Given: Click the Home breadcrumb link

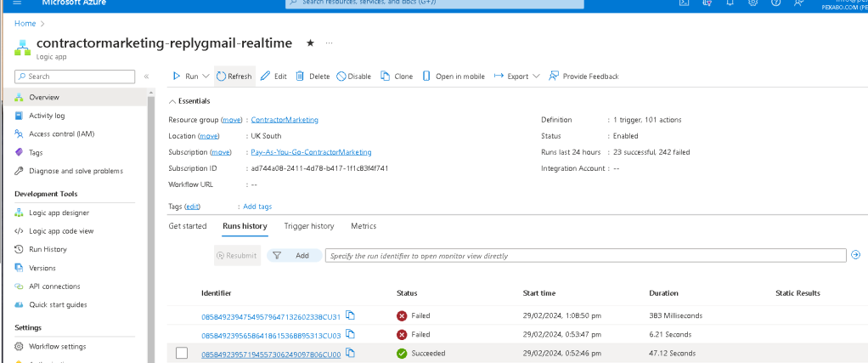Looking at the screenshot, I should click(x=25, y=23).
